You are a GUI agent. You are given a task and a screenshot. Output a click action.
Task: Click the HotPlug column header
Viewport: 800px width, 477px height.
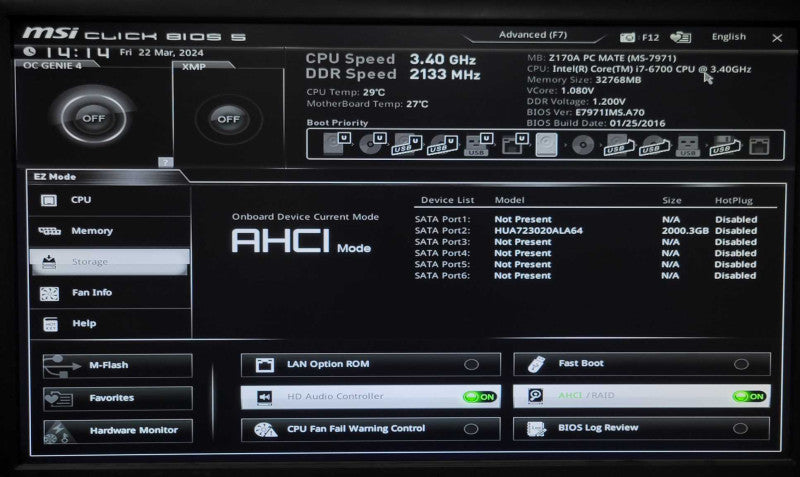coord(734,200)
